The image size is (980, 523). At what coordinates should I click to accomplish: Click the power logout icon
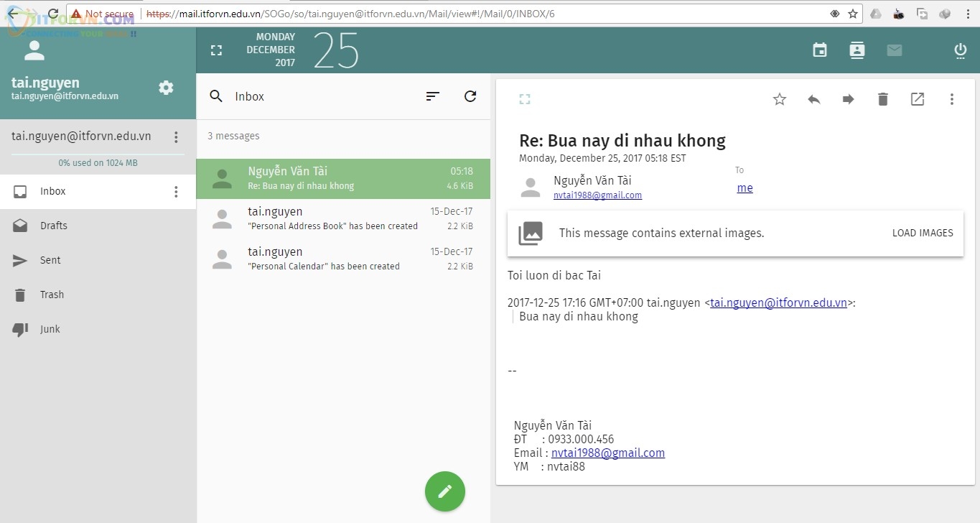(960, 50)
